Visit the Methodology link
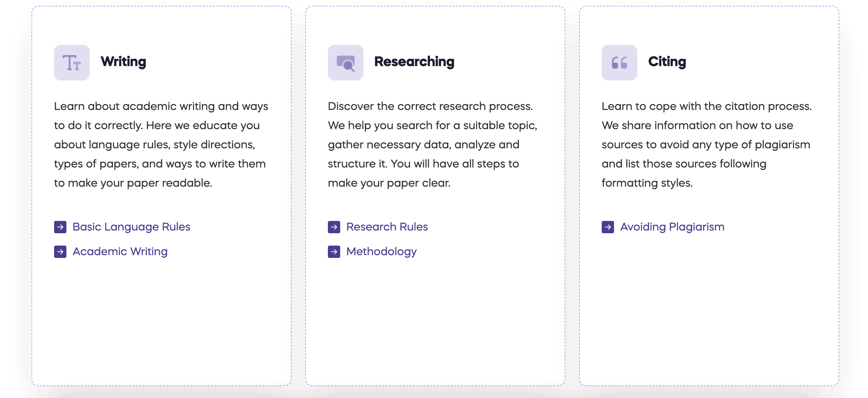Viewport: 868px width, 398px height. tap(382, 251)
